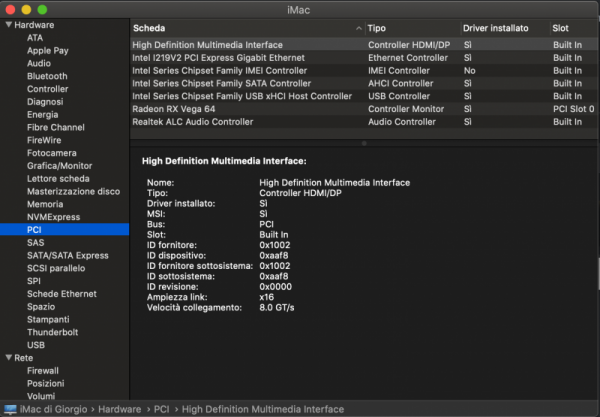Collapse the Rete section disclosure triangle
600x417 pixels.
click(8, 357)
